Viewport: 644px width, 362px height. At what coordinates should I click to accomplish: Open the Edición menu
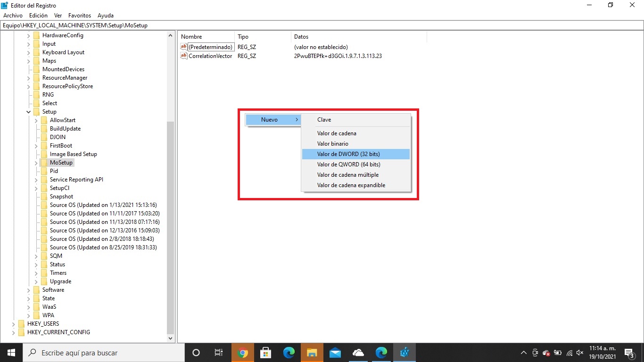pyautogui.click(x=38, y=15)
